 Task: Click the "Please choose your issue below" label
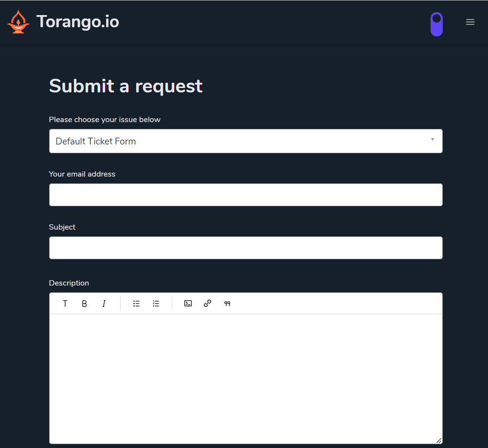[x=105, y=120]
